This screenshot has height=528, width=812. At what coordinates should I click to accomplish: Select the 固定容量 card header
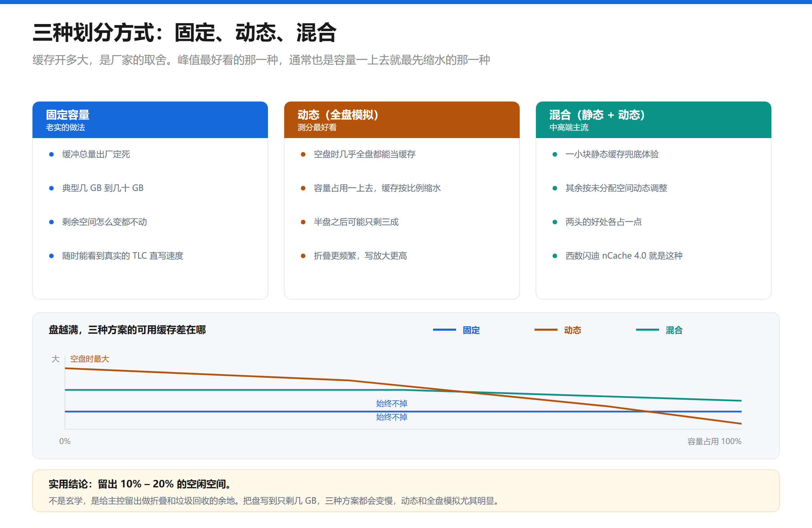tap(150, 120)
